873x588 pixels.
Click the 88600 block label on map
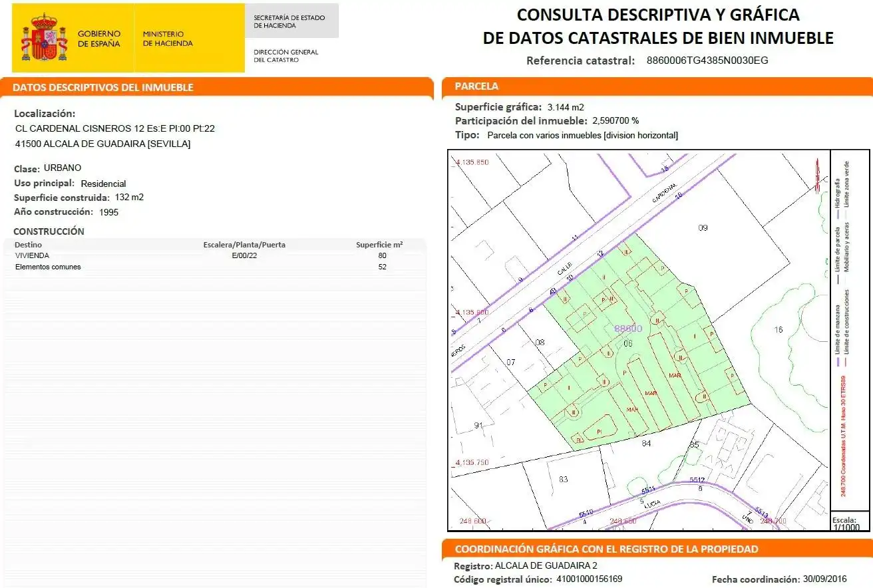(x=628, y=329)
